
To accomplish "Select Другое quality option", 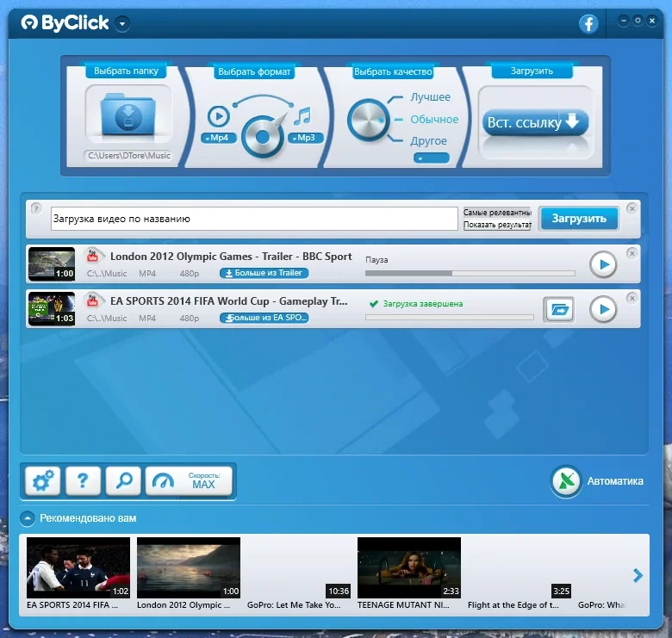I will 428,141.
